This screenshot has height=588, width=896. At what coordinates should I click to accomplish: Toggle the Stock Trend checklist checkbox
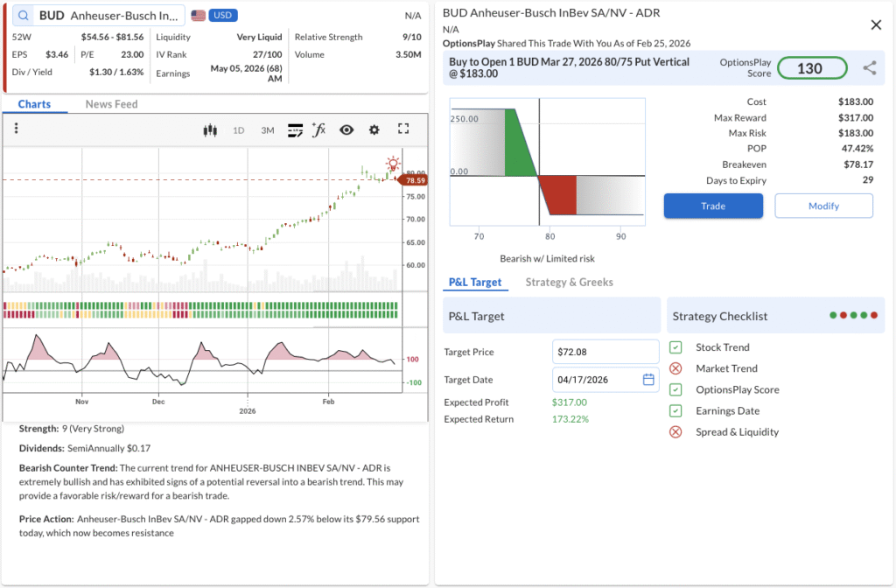click(675, 347)
